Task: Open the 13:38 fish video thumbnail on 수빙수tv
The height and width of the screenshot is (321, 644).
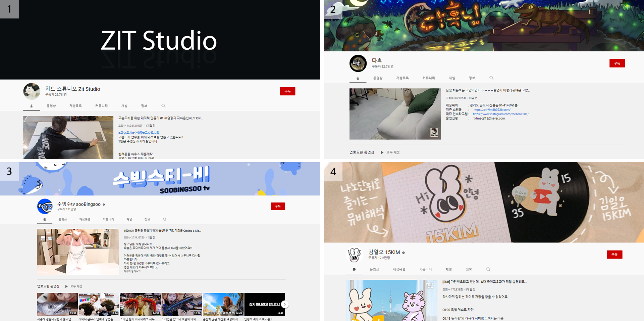Action: tap(57, 304)
